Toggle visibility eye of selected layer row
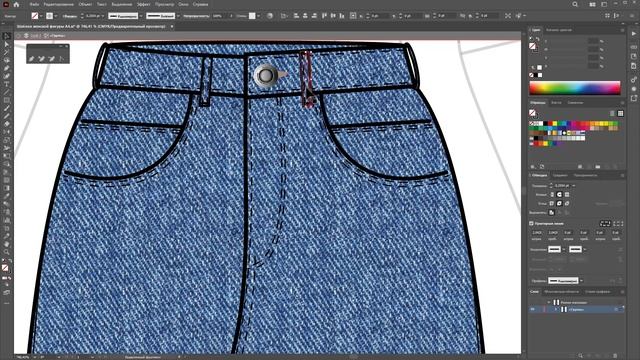This screenshot has height=360, width=640. coord(533,310)
